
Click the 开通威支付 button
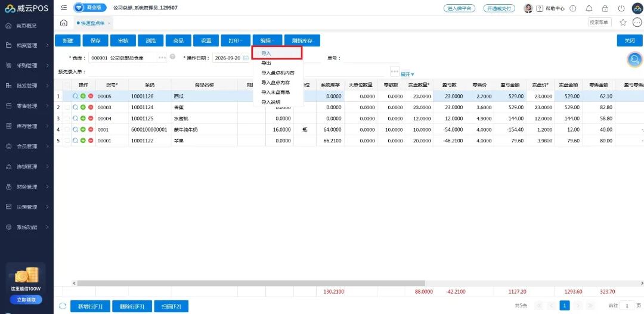(500, 8)
